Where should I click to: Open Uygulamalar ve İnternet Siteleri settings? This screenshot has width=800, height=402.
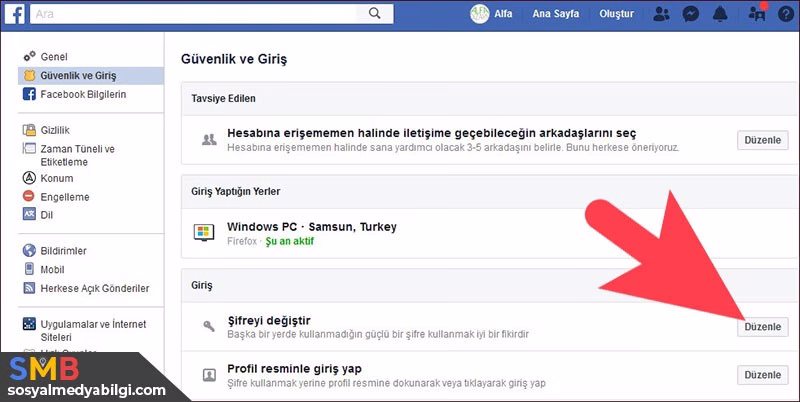(93, 331)
